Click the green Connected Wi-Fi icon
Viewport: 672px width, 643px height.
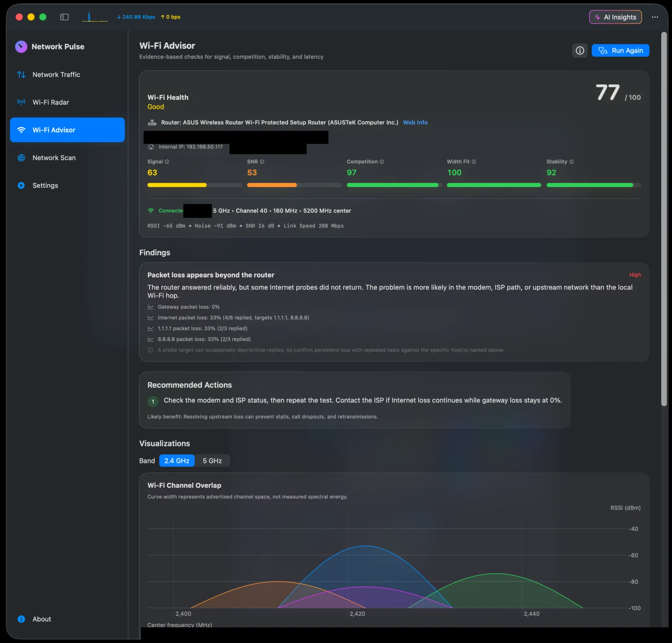pos(151,211)
